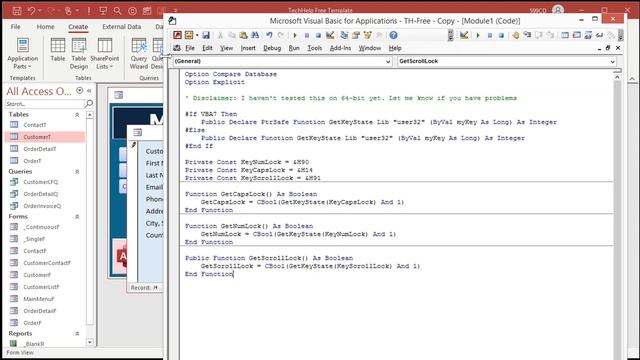The height and width of the screenshot is (360, 640).
Task: Open the Locals Window icon
Action: click(565, 35)
